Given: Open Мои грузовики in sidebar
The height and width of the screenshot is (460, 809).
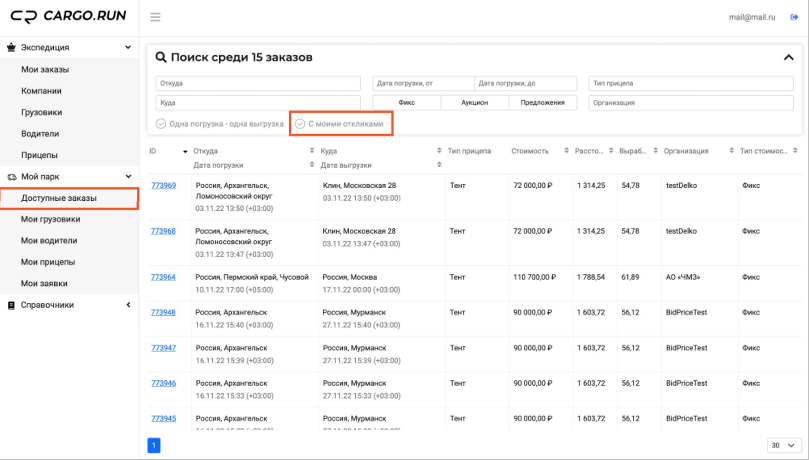Looking at the screenshot, I should (x=50, y=219).
